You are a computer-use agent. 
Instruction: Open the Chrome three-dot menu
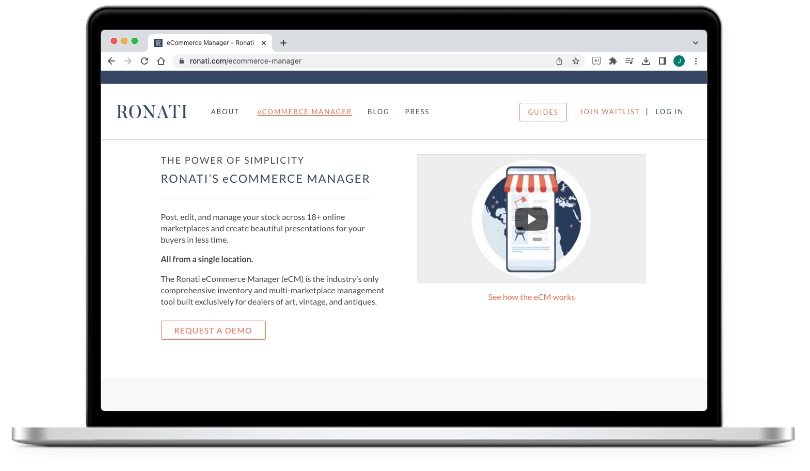click(x=696, y=61)
